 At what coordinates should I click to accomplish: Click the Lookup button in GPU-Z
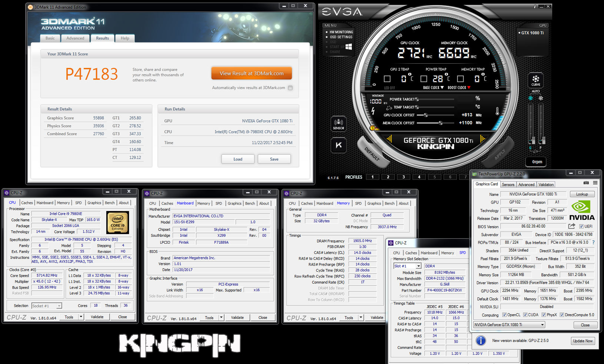coord(582,194)
